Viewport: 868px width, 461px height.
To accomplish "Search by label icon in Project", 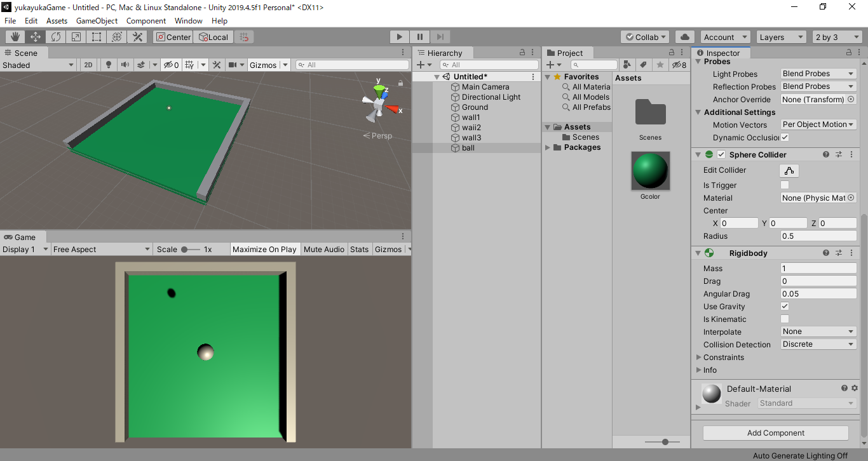I will tap(643, 65).
